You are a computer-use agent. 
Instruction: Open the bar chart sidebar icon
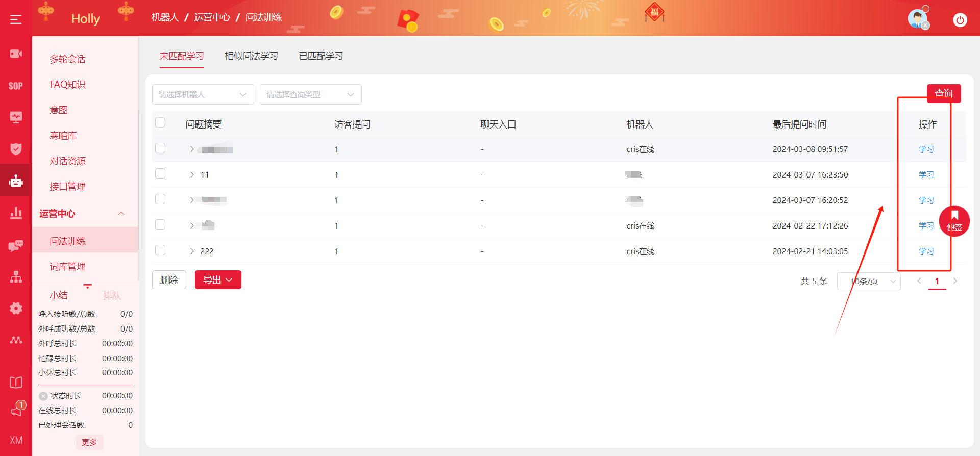coord(16,213)
